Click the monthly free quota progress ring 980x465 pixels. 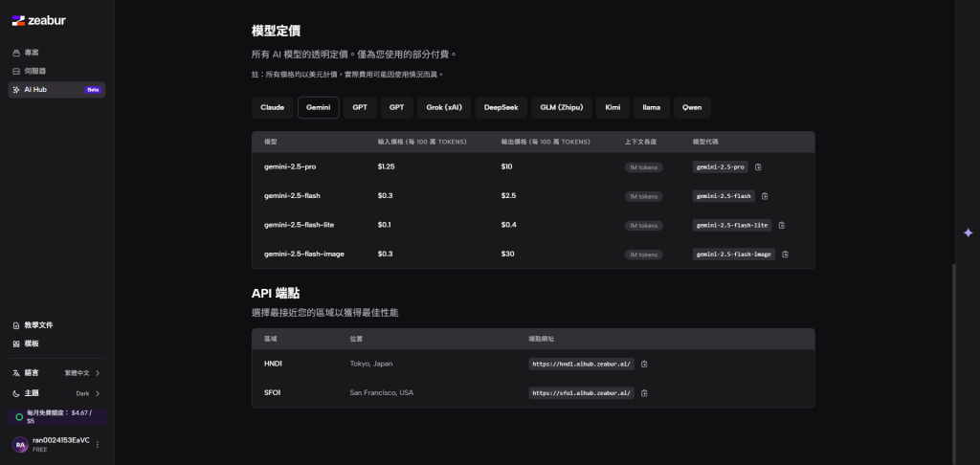(x=19, y=417)
